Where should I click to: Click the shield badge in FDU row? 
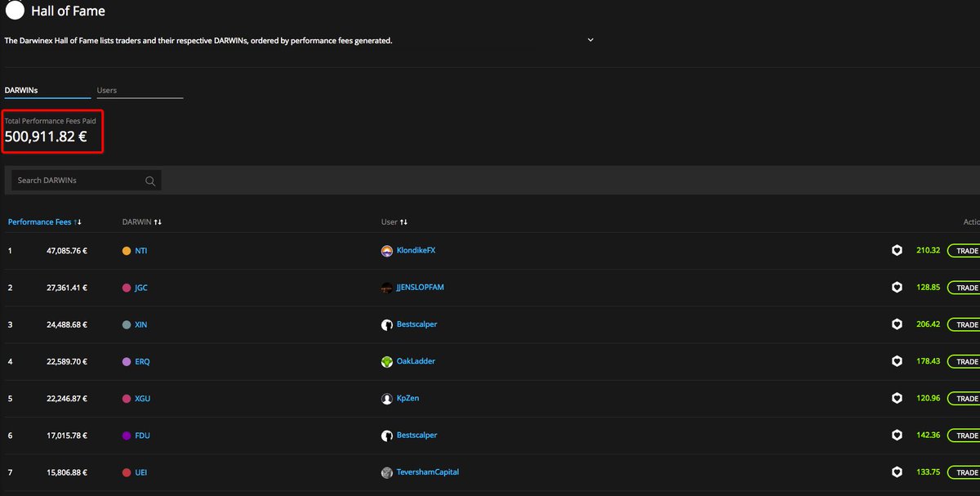[x=897, y=436]
